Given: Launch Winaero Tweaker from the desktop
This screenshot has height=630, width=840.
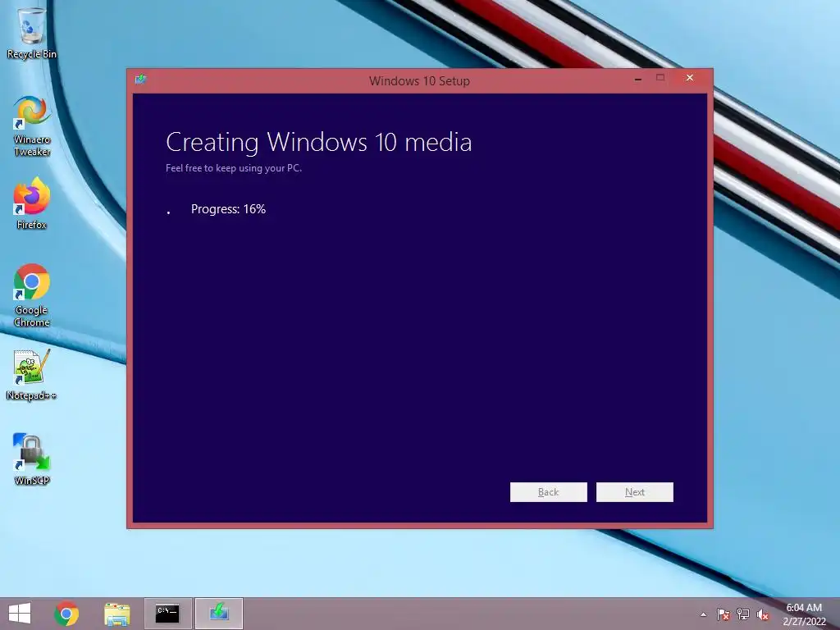Looking at the screenshot, I should [x=32, y=126].
